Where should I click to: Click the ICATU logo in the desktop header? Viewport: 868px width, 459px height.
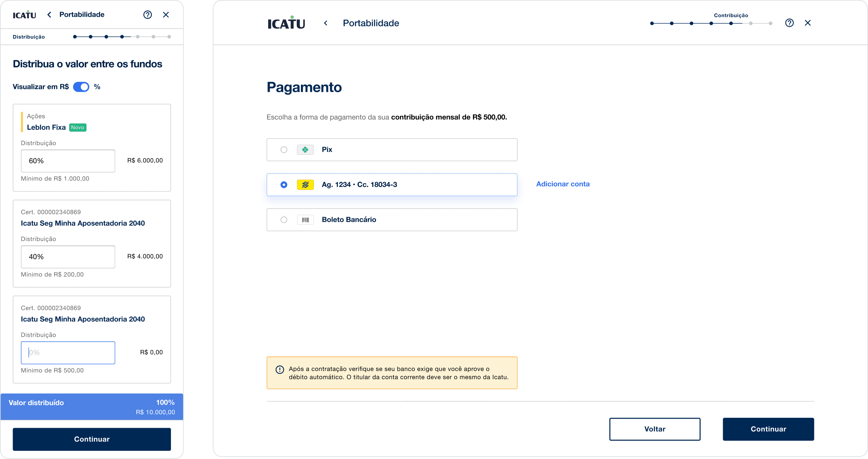286,23
